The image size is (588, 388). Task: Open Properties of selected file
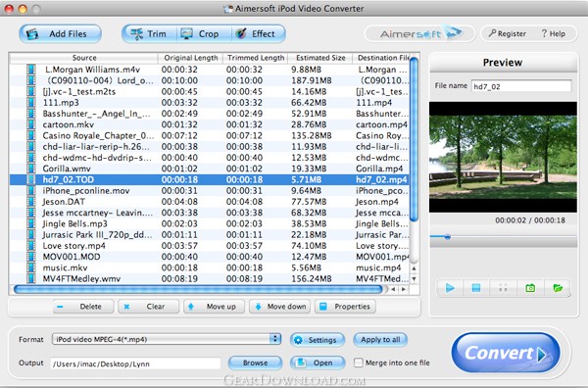(x=345, y=307)
